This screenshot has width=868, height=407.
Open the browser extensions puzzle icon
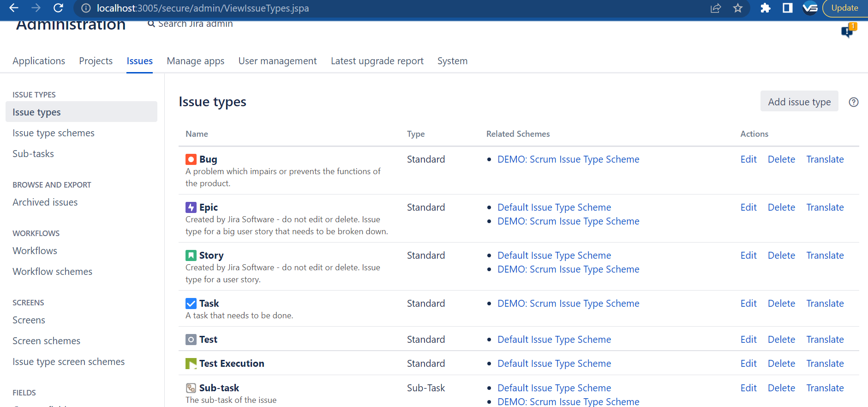765,8
